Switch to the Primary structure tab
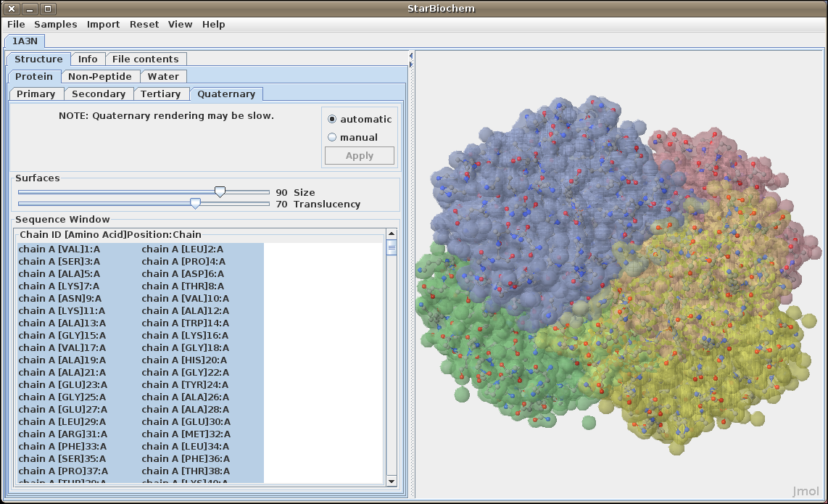 (36, 94)
